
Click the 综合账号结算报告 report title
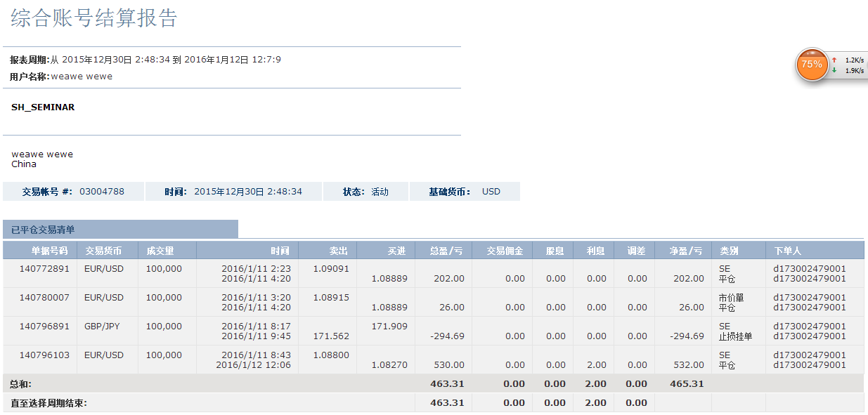pos(94,18)
